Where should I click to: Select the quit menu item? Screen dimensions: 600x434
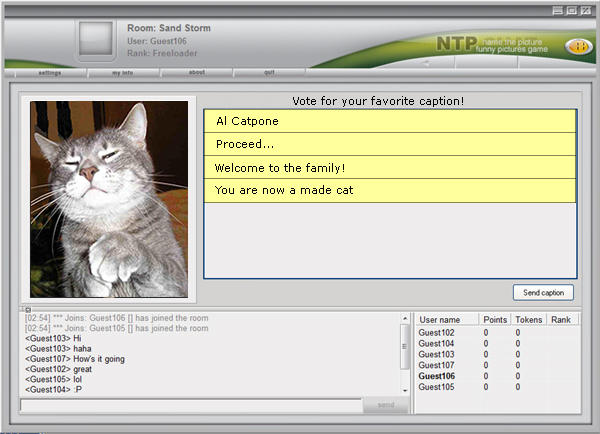coord(269,72)
